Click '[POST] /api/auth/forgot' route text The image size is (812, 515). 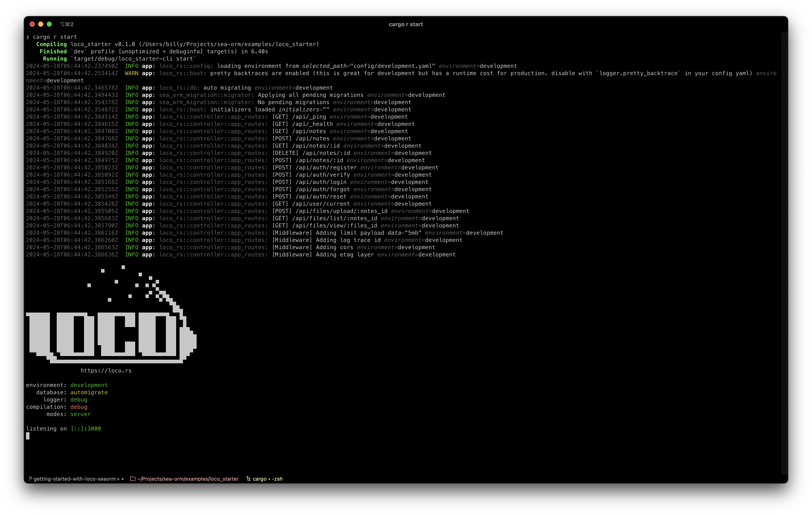311,189
